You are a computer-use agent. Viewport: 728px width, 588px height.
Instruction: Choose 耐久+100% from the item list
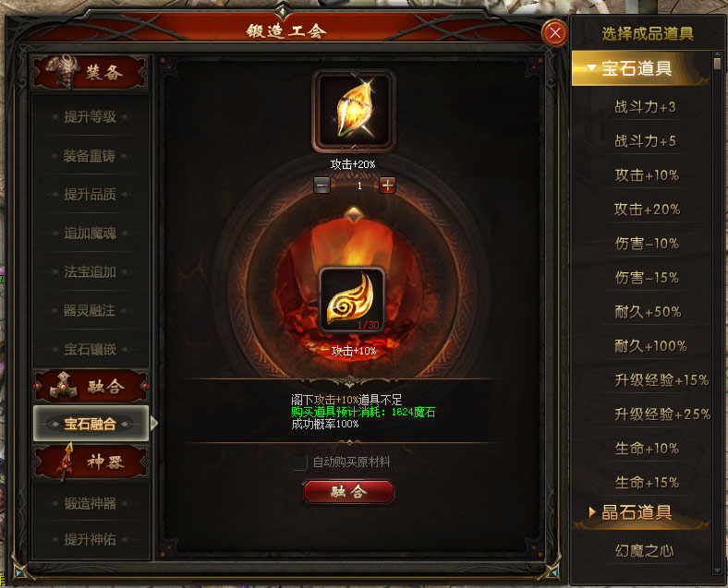[x=650, y=346]
